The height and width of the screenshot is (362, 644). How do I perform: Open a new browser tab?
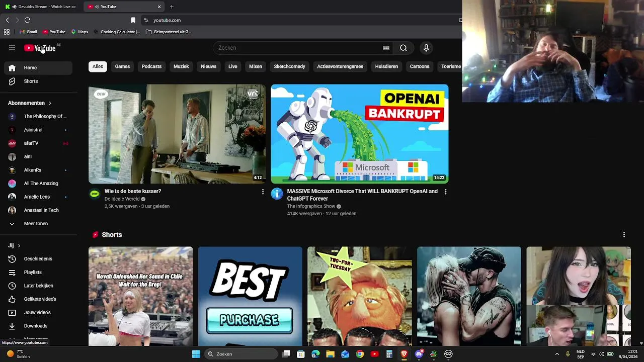click(172, 7)
